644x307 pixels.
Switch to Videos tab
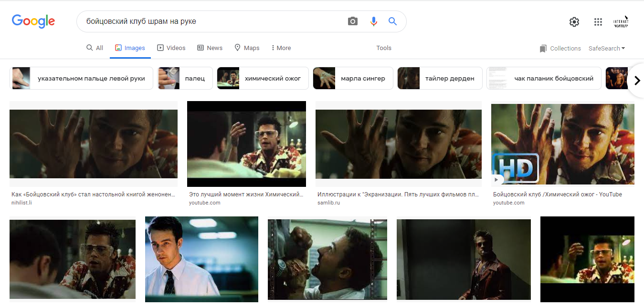tap(171, 48)
